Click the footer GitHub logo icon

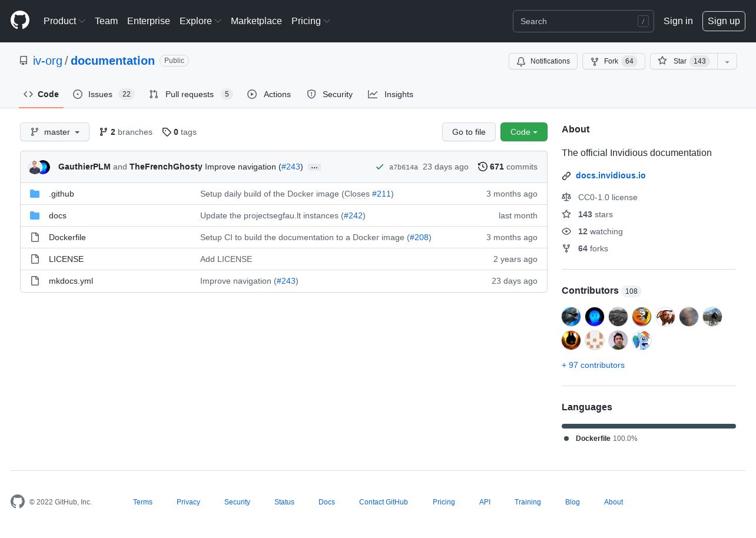click(x=18, y=502)
